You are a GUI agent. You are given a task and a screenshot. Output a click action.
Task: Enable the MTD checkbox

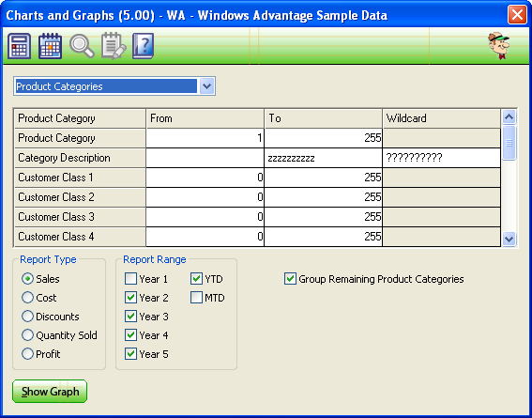point(196,298)
